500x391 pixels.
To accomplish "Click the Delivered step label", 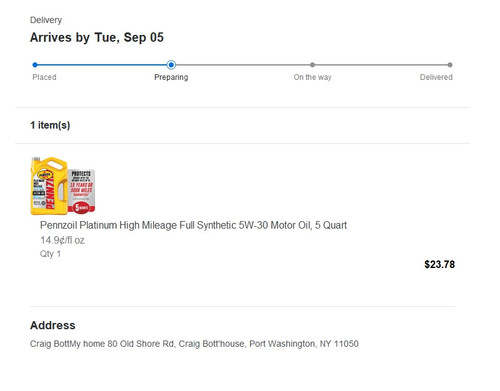I will [x=436, y=77].
